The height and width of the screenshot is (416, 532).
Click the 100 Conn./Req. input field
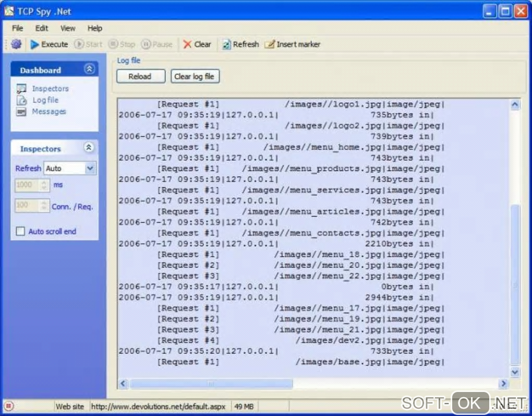click(x=28, y=206)
